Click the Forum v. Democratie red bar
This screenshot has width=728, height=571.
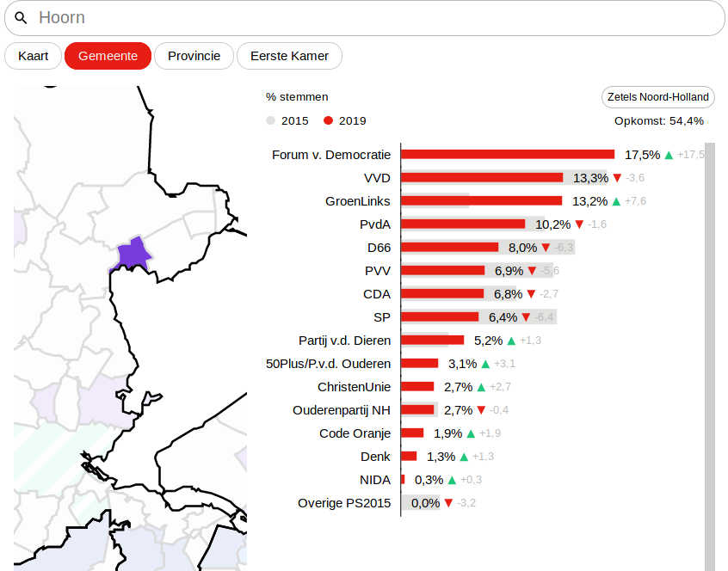[x=508, y=155]
